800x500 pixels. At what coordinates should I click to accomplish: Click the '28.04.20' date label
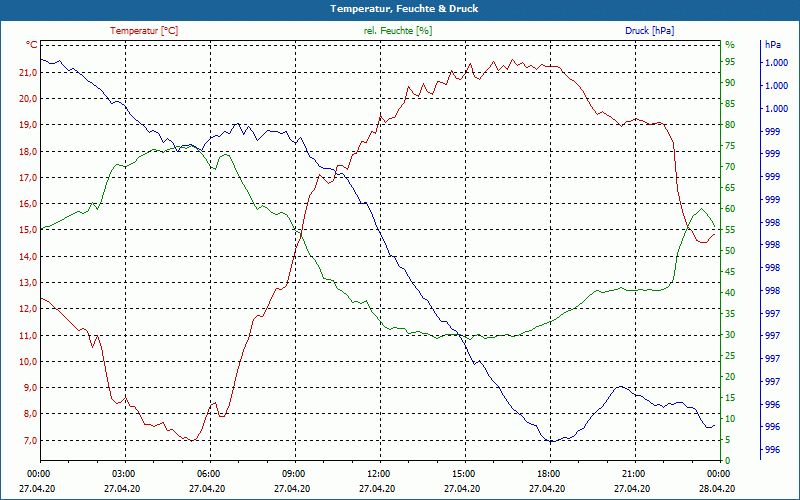tap(718, 488)
